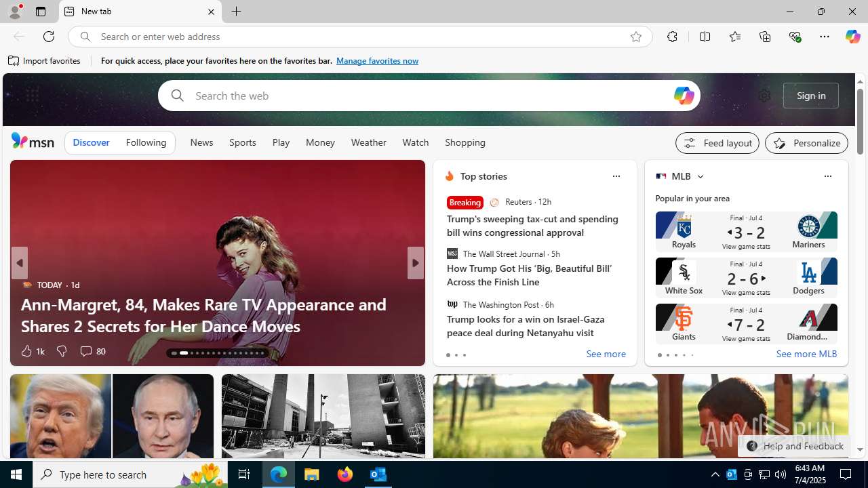This screenshot has width=868, height=488.
Task: Click See more MLB link
Action: click(x=806, y=354)
